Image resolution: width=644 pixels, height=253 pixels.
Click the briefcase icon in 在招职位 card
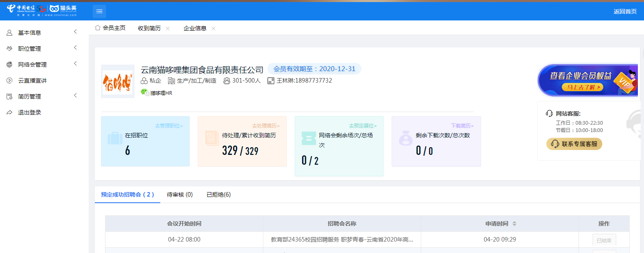tap(115, 139)
